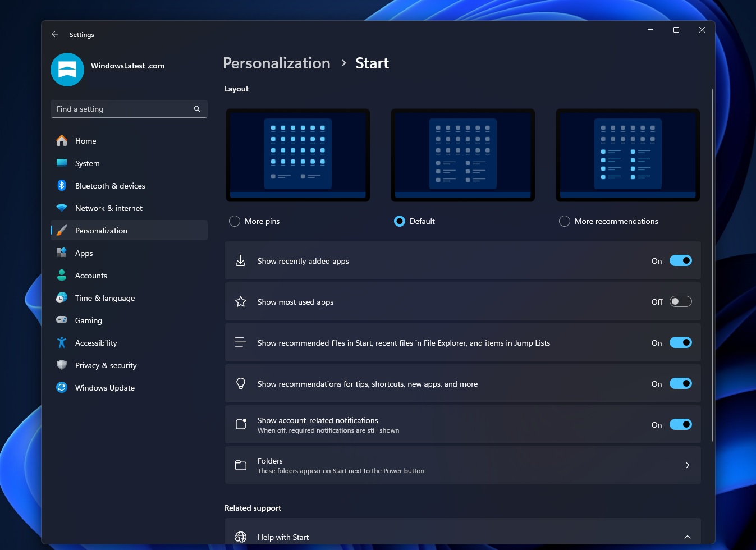
Task: Click the WindowsLatest account avatar
Action: pyautogui.click(x=67, y=70)
